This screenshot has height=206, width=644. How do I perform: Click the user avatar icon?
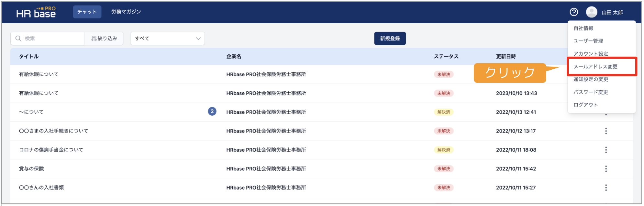pyautogui.click(x=592, y=12)
